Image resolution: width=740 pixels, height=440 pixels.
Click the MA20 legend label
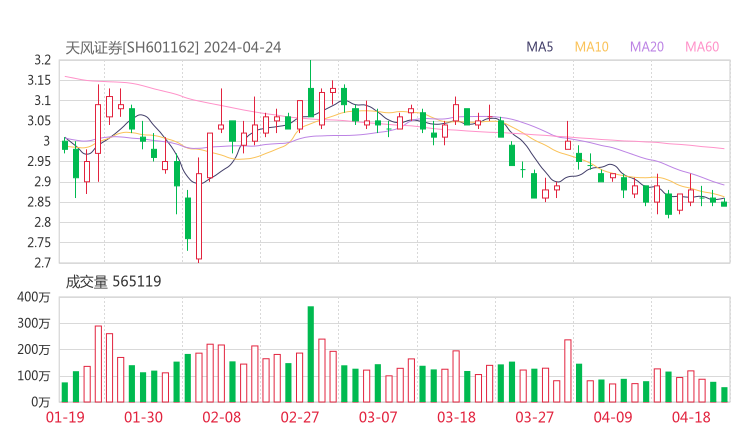tap(647, 47)
